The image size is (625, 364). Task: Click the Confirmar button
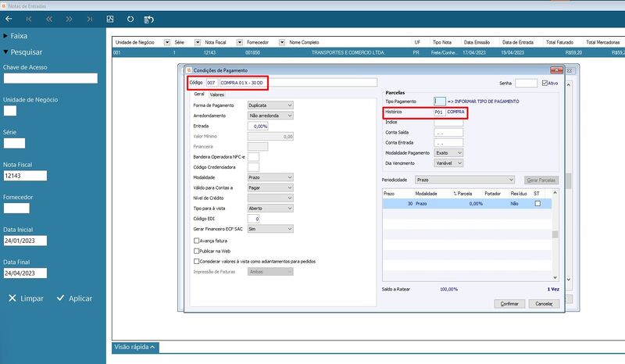pyautogui.click(x=509, y=304)
